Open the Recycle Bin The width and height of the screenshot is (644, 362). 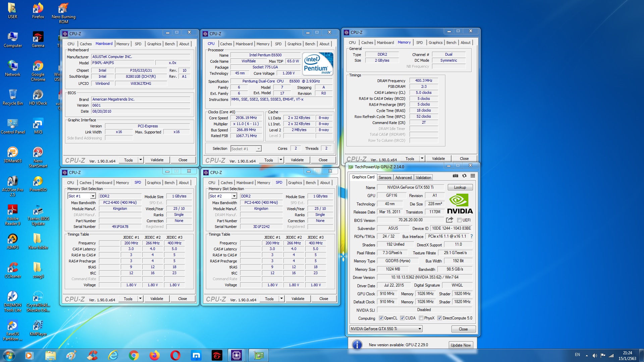pyautogui.click(x=13, y=97)
